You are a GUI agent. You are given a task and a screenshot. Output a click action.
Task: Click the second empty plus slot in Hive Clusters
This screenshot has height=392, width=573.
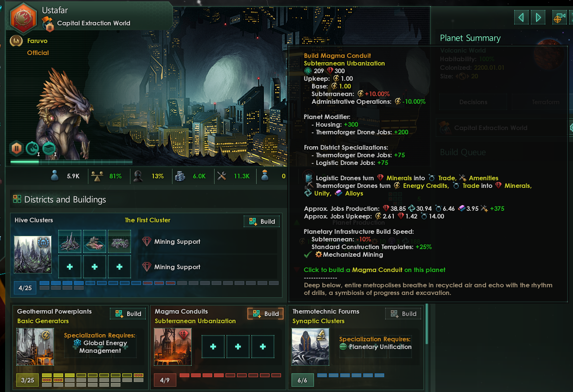(94, 267)
